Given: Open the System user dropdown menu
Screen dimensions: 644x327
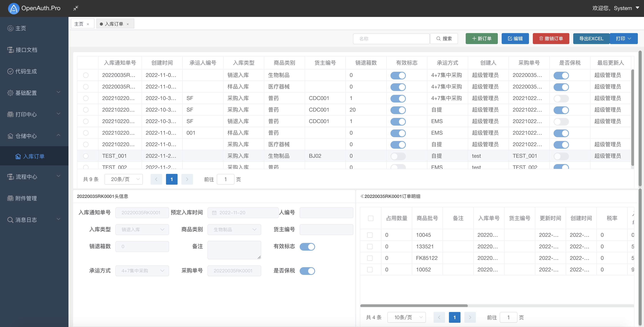Looking at the screenshot, I should point(616,8).
